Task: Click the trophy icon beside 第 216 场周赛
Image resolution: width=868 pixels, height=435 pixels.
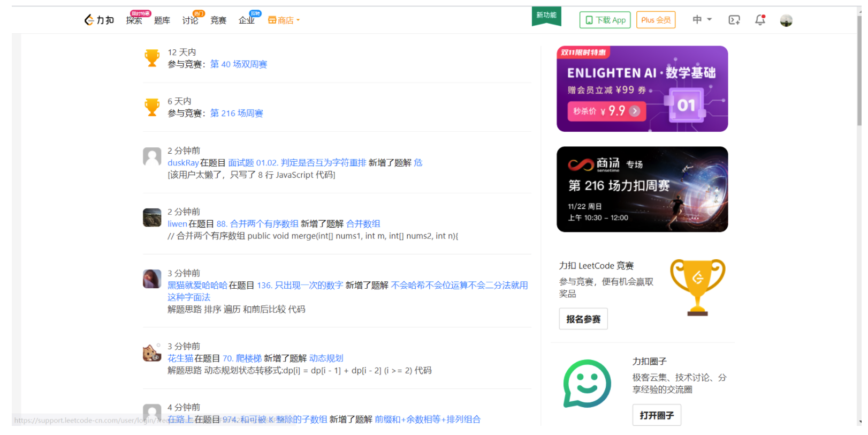Action: pos(152,107)
